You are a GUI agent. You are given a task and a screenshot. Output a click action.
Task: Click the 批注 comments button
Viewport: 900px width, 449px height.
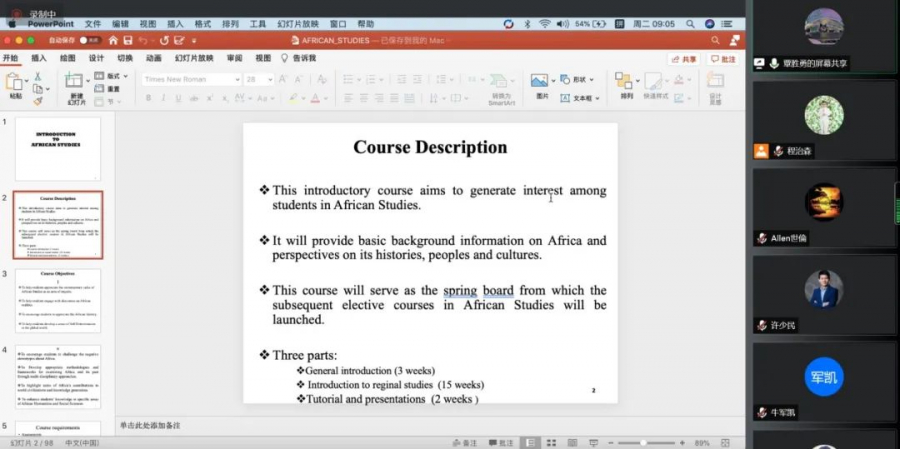pos(723,59)
